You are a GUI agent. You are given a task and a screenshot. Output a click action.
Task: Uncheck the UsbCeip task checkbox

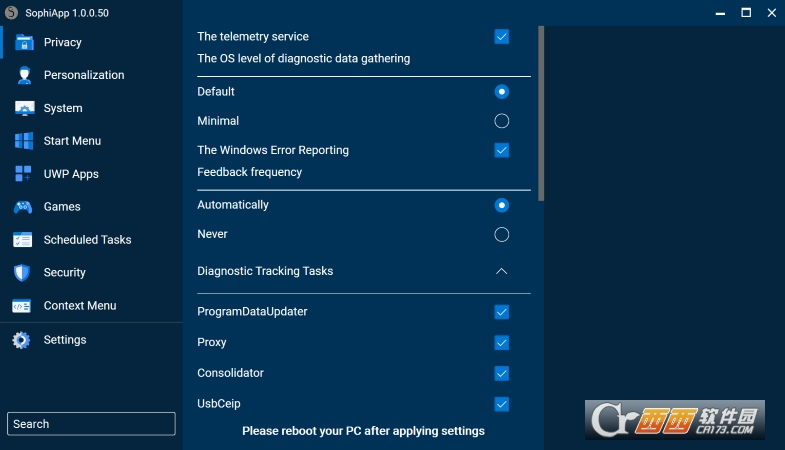tap(502, 404)
